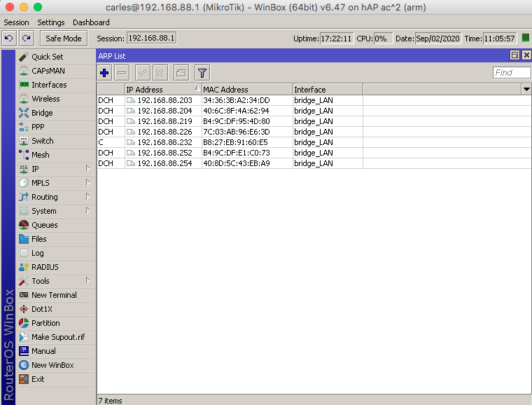Click MAC address 40:8D:5C:43:EB:A9
The width and height of the screenshot is (532, 405).
pyautogui.click(x=237, y=163)
